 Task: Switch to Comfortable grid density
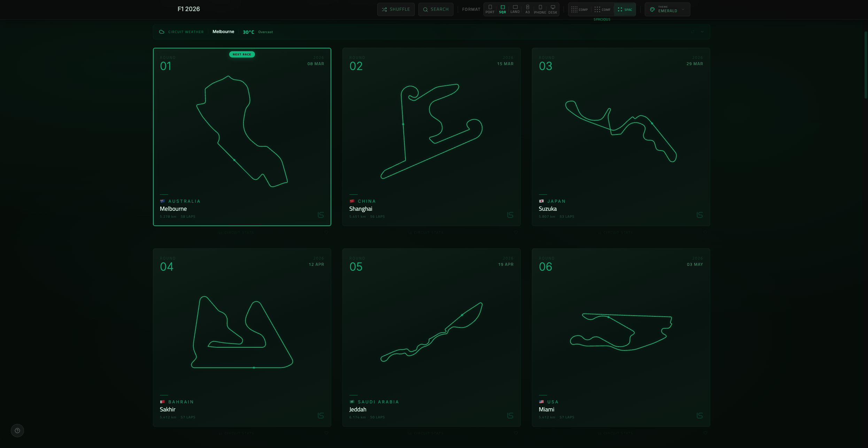[x=602, y=9]
